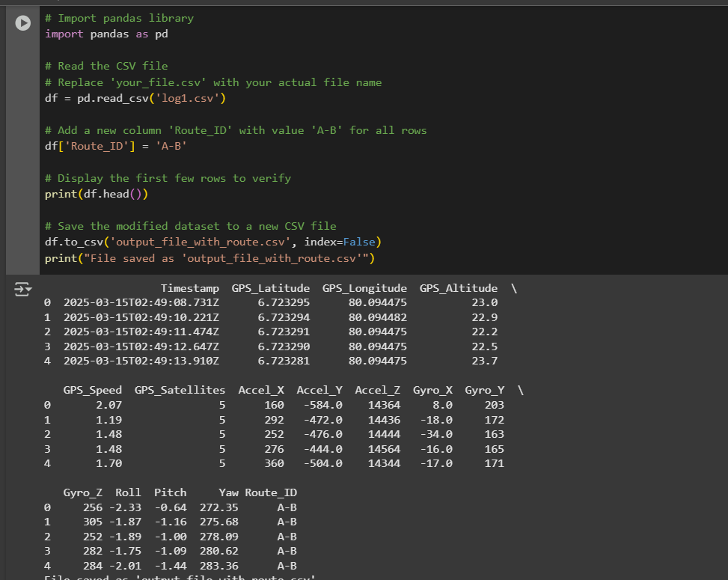Place cursor on 'import pandas as pd' line
Image resolution: width=728 pixels, height=580 pixels.
point(106,34)
